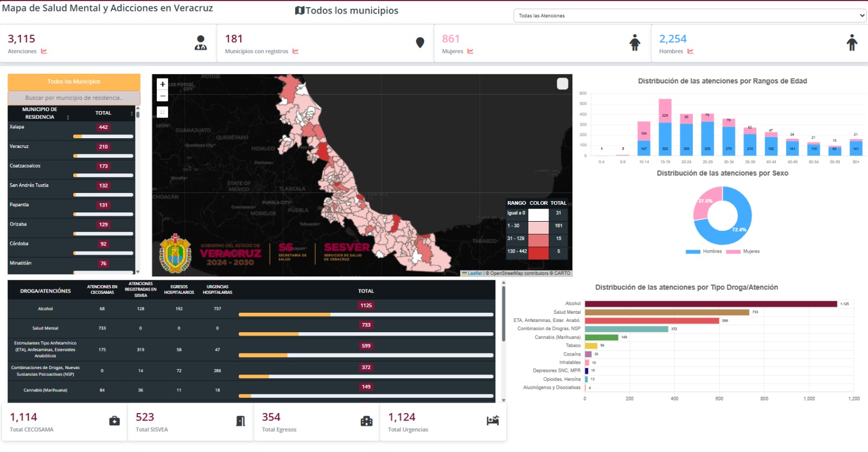Sort by Municipio de Residencia column arrow
Image resolution: width=868 pixels, height=452 pixels.
coord(68,118)
